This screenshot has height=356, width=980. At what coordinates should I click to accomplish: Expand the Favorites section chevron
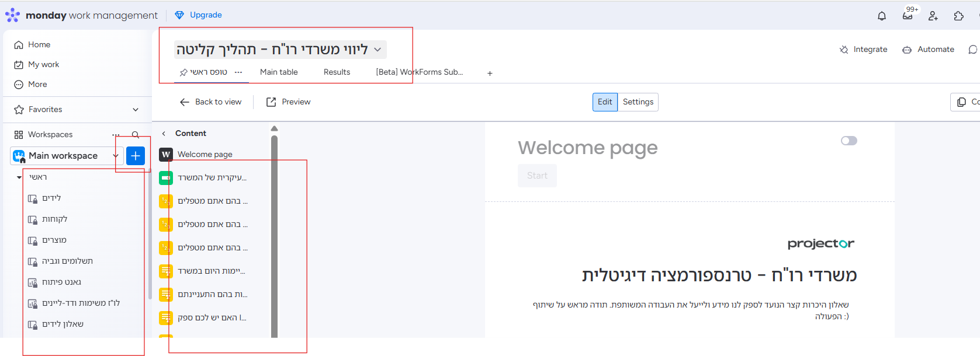pyautogui.click(x=136, y=110)
